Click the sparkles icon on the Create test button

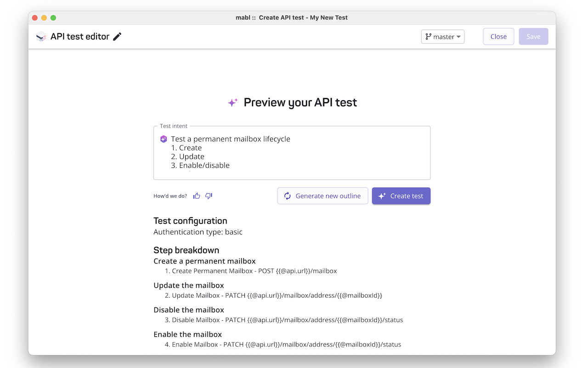click(381, 195)
